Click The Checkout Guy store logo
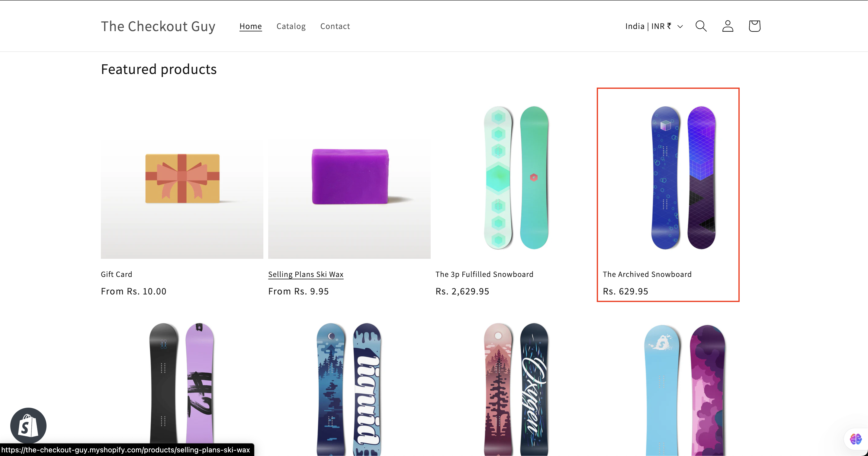The width and height of the screenshot is (868, 456). [x=158, y=26]
